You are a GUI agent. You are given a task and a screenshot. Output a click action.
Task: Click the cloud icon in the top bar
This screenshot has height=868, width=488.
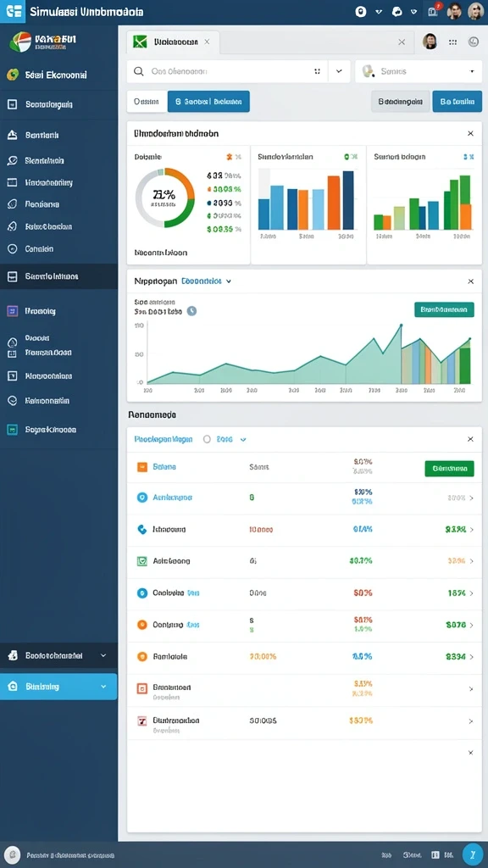pos(396,11)
